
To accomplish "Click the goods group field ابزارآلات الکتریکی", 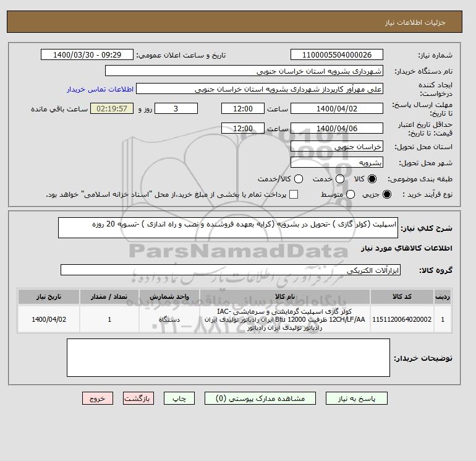I will click(231, 270).
